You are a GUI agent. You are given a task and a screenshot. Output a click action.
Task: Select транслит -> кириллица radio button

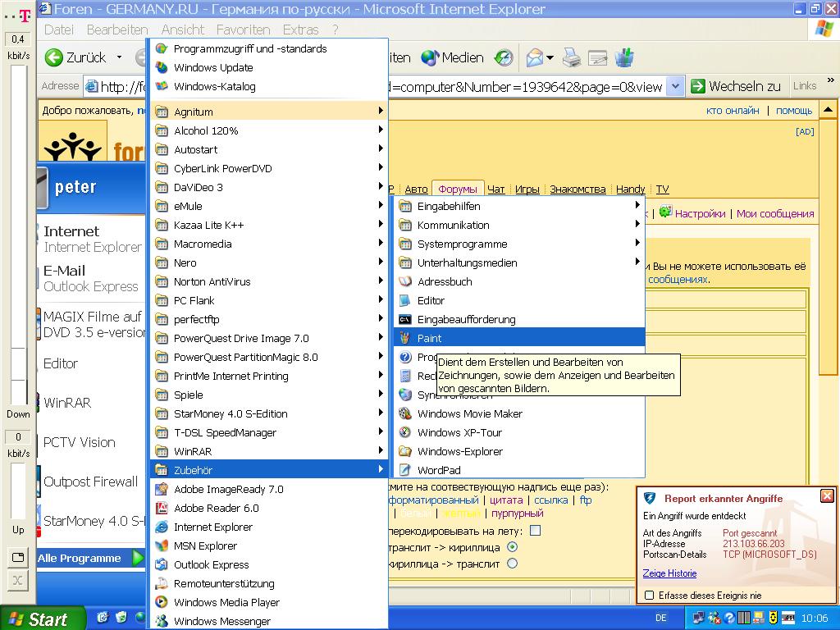[x=512, y=547]
